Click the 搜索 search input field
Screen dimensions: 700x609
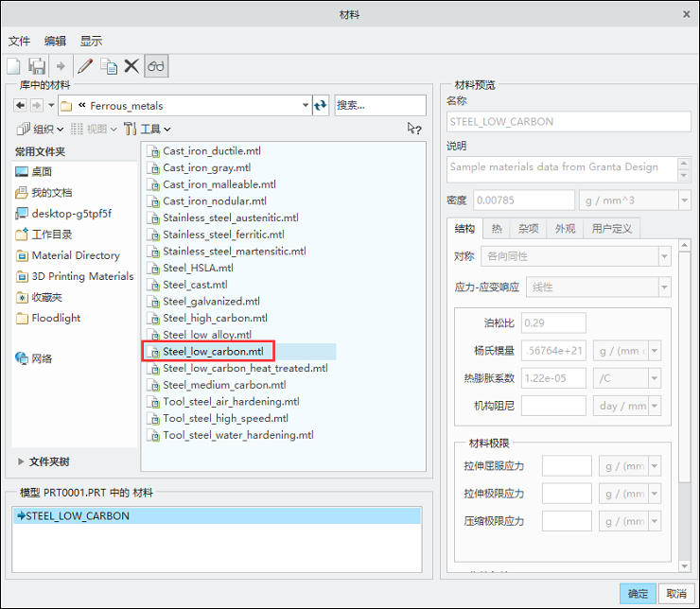(x=380, y=105)
